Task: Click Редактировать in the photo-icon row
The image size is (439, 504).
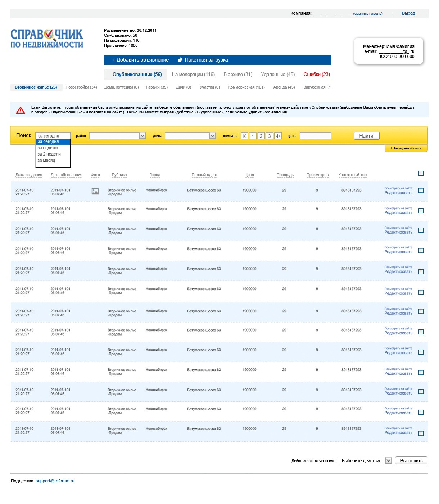Action: [x=398, y=193]
